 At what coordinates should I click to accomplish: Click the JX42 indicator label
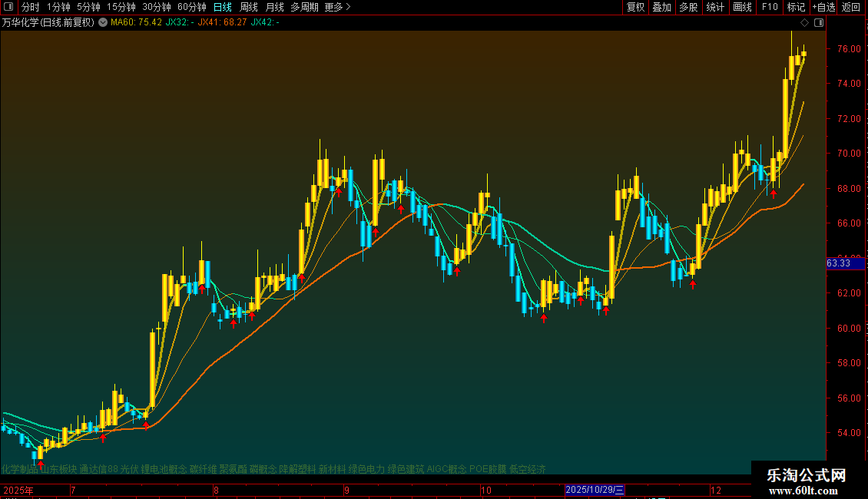pyautogui.click(x=265, y=23)
